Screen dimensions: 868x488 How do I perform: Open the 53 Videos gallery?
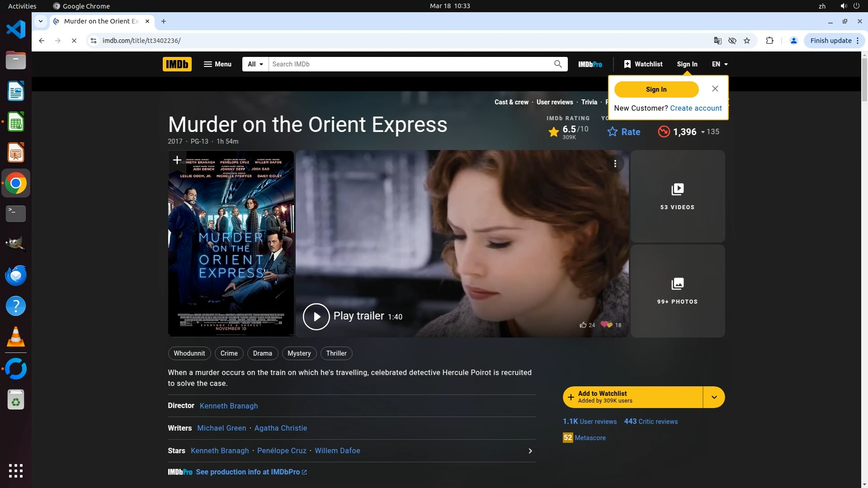(x=677, y=196)
